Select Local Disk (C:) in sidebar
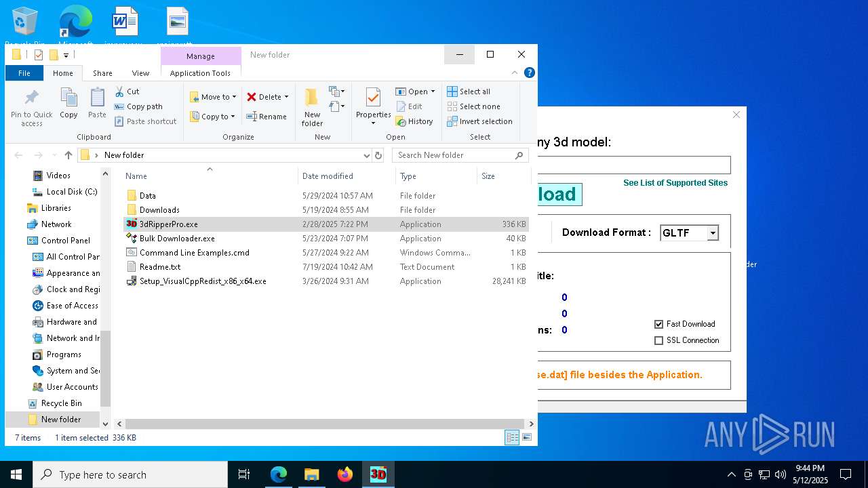The image size is (868, 488). tap(72, 192)
